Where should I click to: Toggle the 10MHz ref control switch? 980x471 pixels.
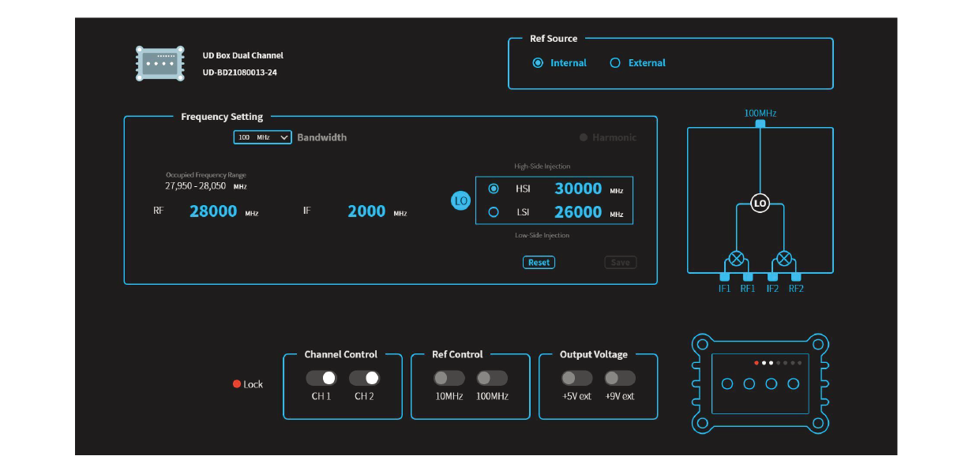[449, 378]
